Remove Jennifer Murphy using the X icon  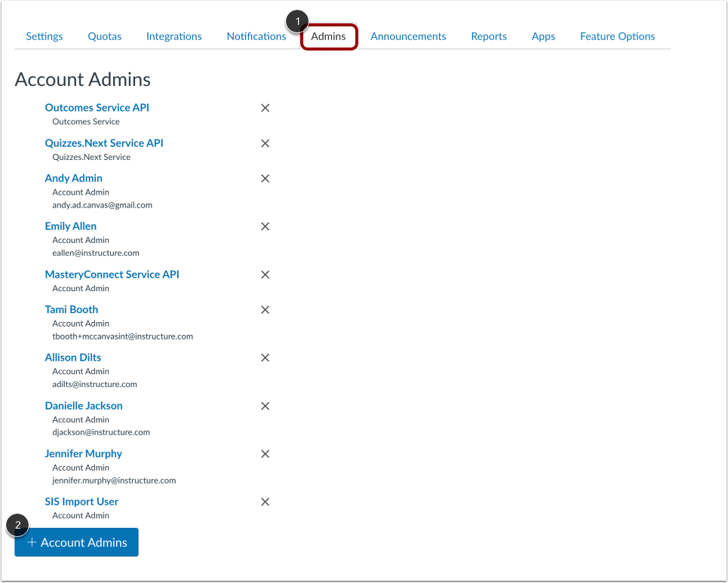[x=265, y=454]
